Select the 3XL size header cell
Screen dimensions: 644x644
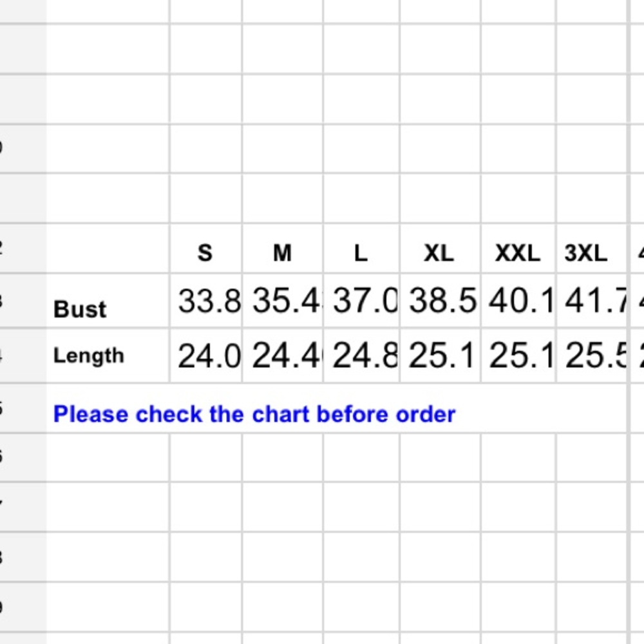click(592, 249)
